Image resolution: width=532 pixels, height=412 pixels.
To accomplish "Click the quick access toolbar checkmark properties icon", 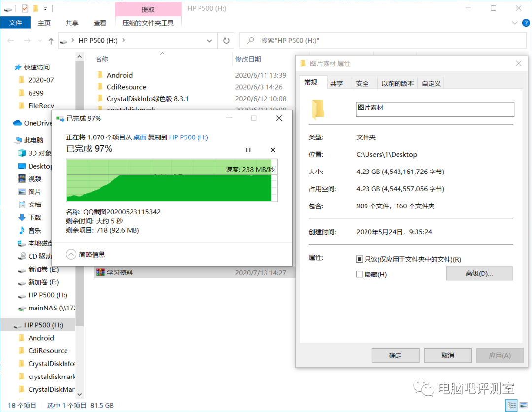I will (25, 8).
